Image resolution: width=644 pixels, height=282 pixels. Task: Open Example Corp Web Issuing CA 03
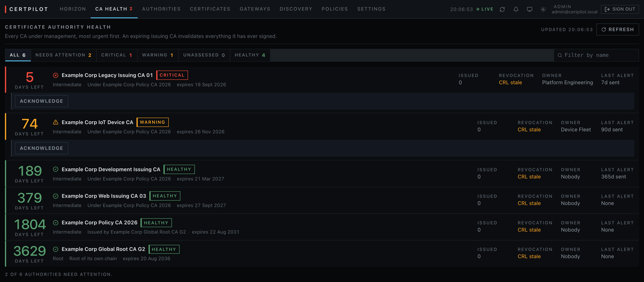coord(104,196)
